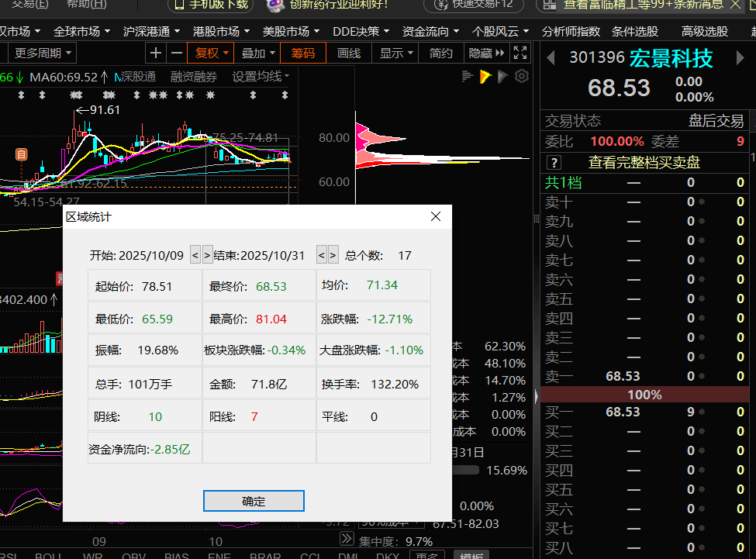
Task: Close the 区域统计 dialog
Action: [436, 216]
